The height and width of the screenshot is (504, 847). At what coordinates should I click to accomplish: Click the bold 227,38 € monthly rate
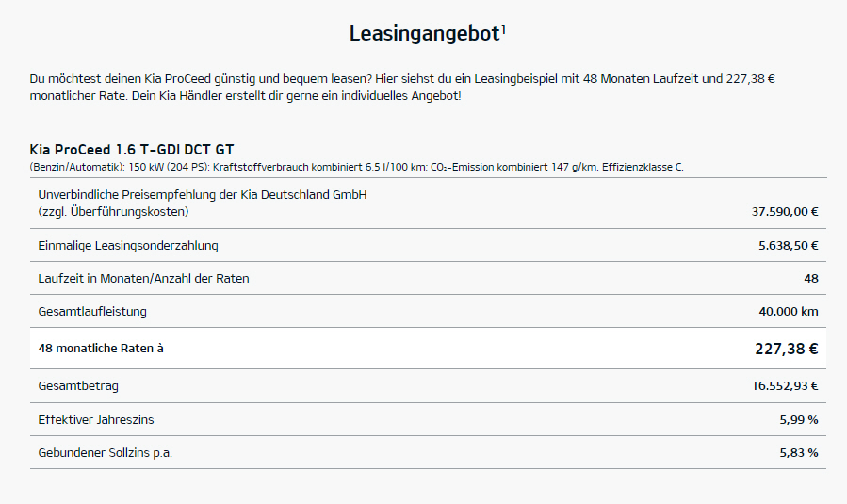coord(786,349)
